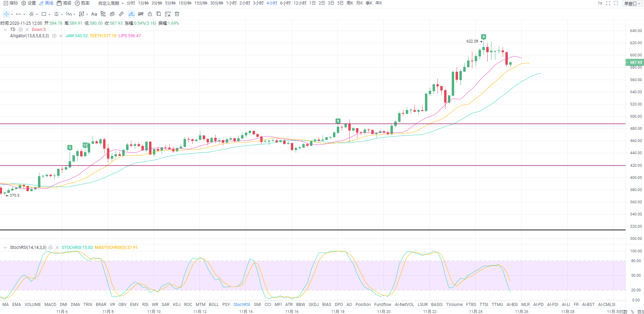Open TD indicator settings gear
This screenshot has height=314, width=644.
(21, 30)
